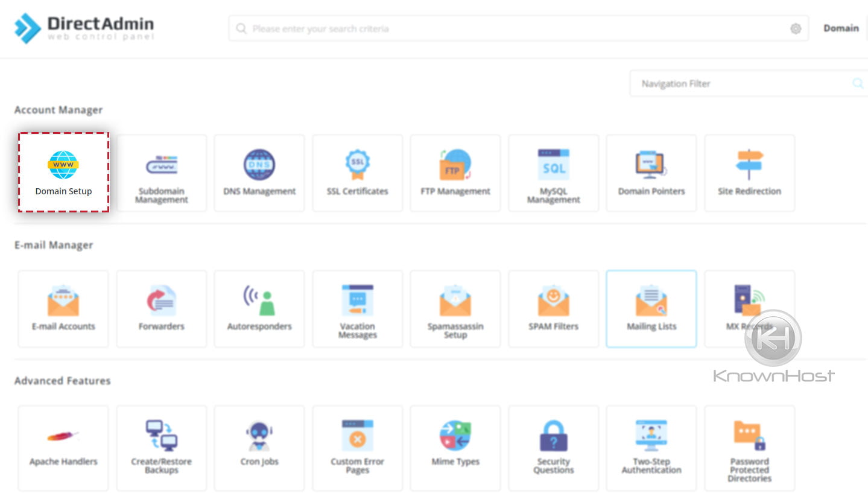Open DNS Management
868x496 pixels.
[259, 173]
